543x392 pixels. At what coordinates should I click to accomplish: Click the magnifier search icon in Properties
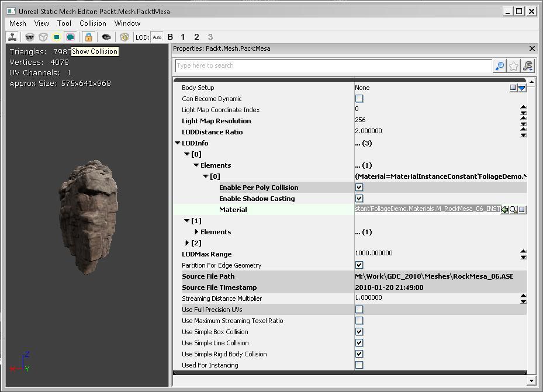[500, 66]
